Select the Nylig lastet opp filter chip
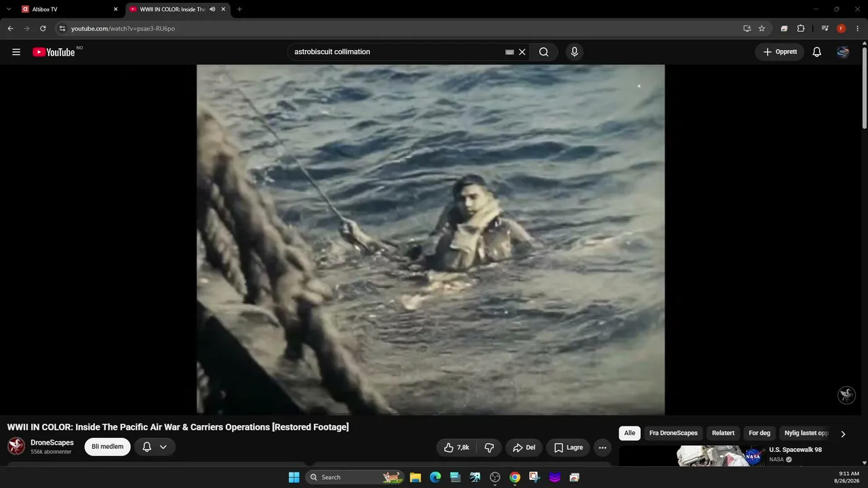This screenshot has height=488, width=868. 806,433
